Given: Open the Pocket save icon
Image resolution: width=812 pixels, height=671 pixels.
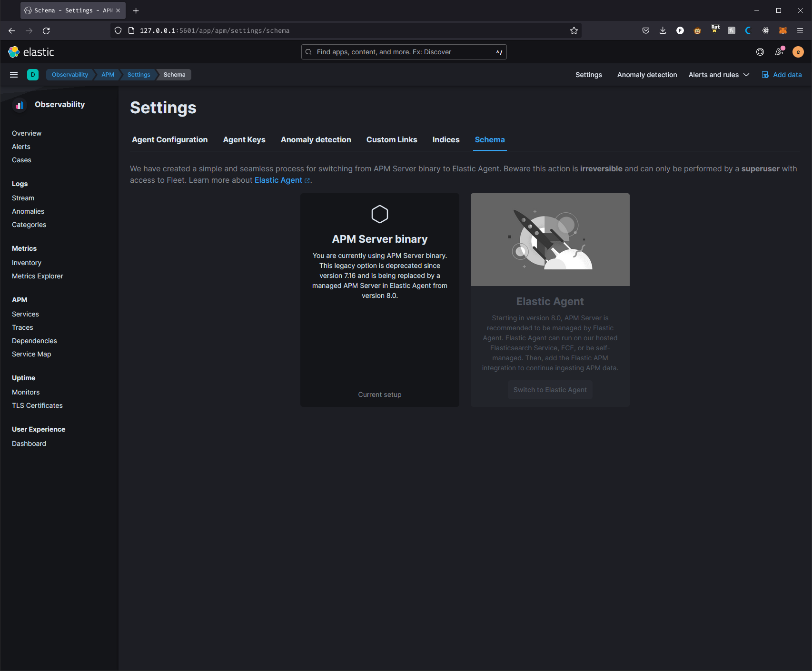Looking at the screenshot, I should point(646,30).
